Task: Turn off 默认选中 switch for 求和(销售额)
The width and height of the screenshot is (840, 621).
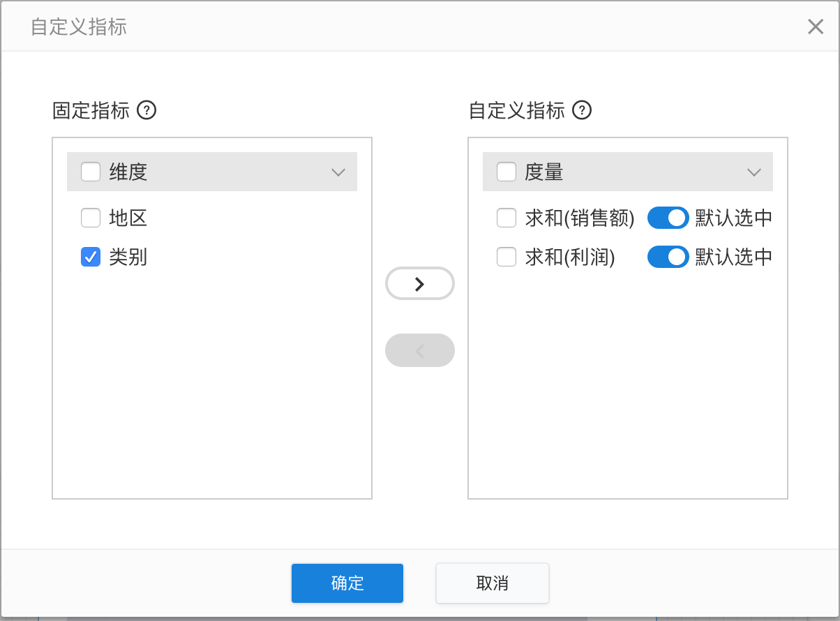Action: (668, 218)
